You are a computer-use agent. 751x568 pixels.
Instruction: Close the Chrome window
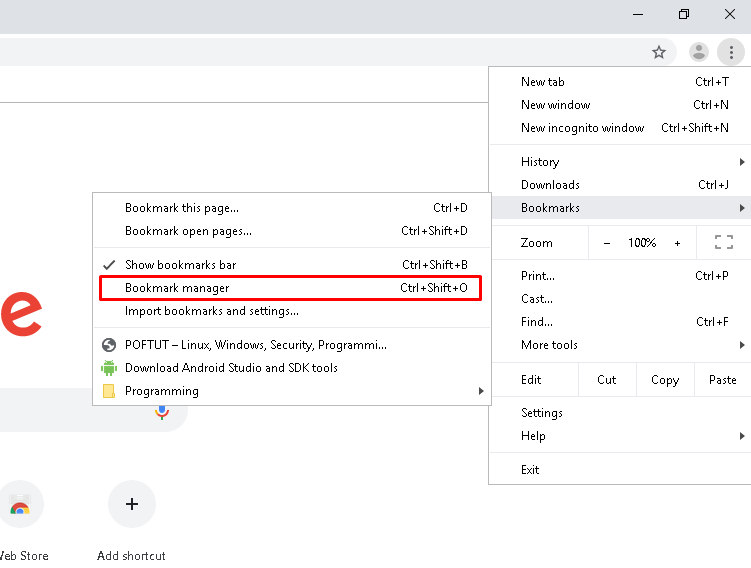(x=729, y=14)
